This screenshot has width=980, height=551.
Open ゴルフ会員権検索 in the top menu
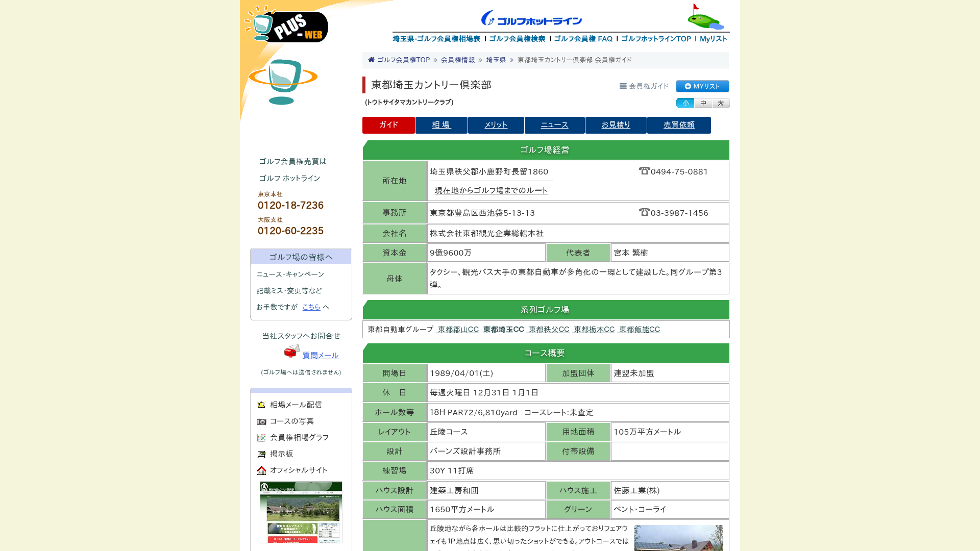517,39
